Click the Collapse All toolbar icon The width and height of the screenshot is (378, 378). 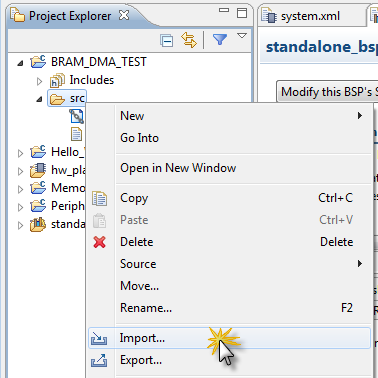[x=166, y=41]
